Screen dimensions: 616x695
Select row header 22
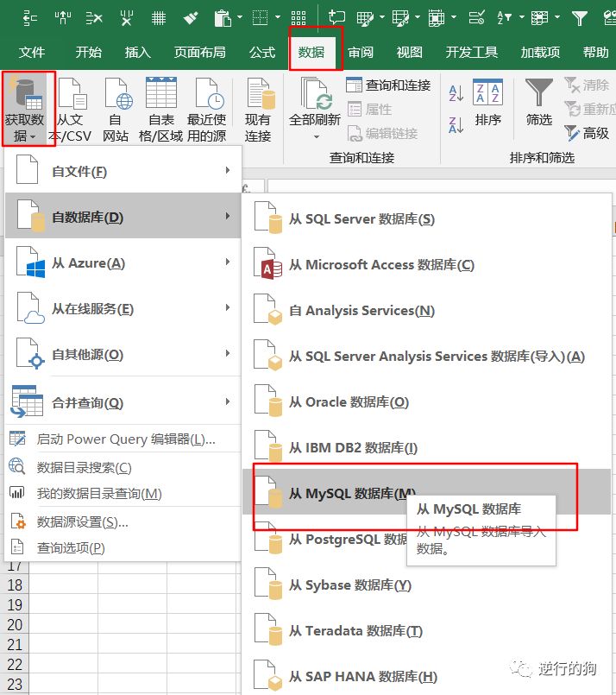point(15,665)
